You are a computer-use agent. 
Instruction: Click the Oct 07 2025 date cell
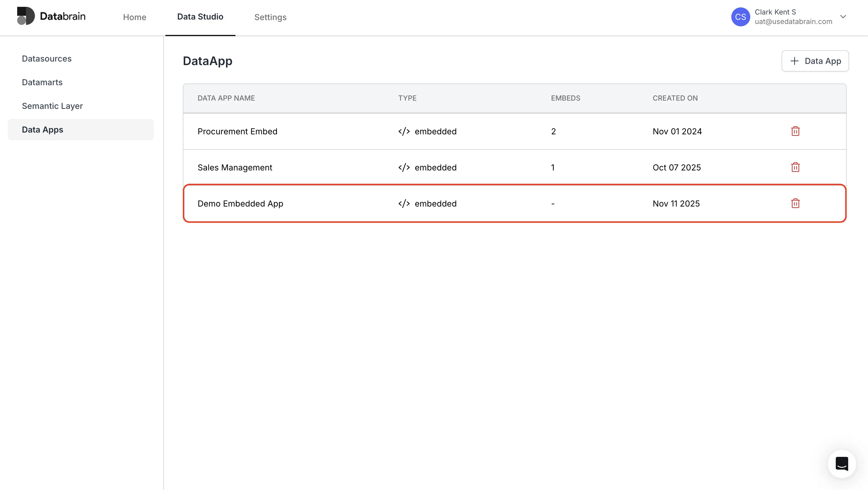pos(677,167)
